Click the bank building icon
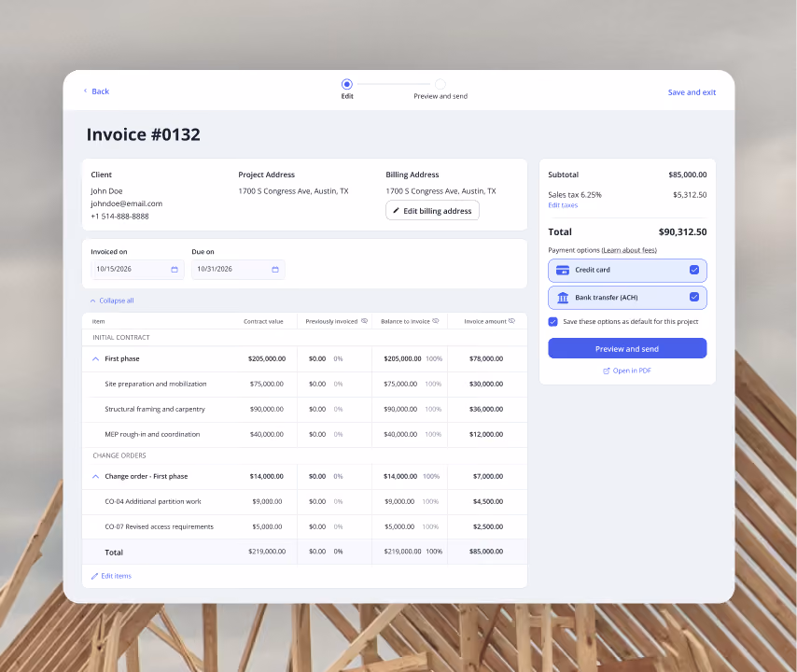 click(x=563, y=298)
